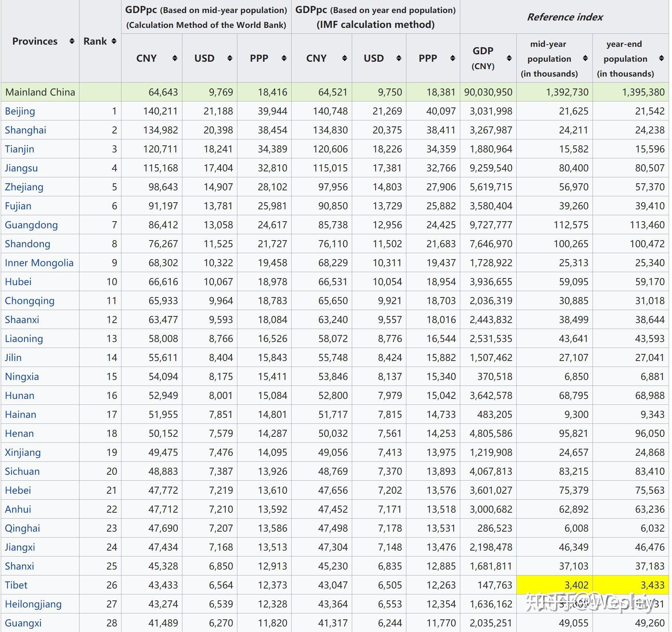Open the Shandong province link
Screen dimensions: 672x632
[x=27, y=244]
